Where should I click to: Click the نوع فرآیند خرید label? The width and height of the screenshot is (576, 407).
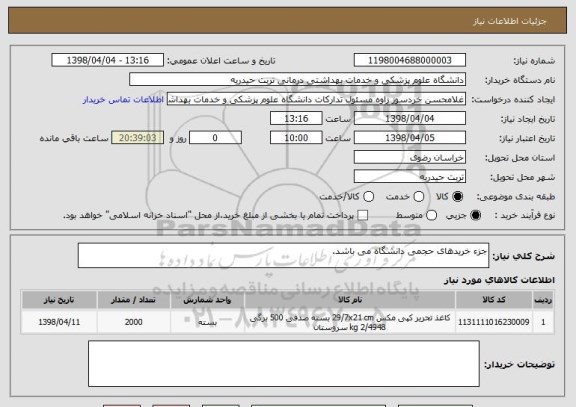(x=525, y=215)
